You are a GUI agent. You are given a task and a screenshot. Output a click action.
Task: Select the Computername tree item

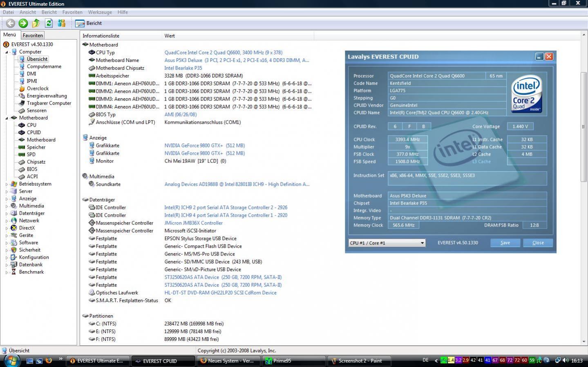coord(44,67)
